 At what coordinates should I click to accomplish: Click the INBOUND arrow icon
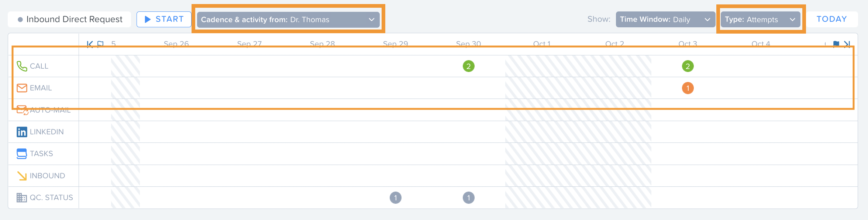tap(22, 176)
